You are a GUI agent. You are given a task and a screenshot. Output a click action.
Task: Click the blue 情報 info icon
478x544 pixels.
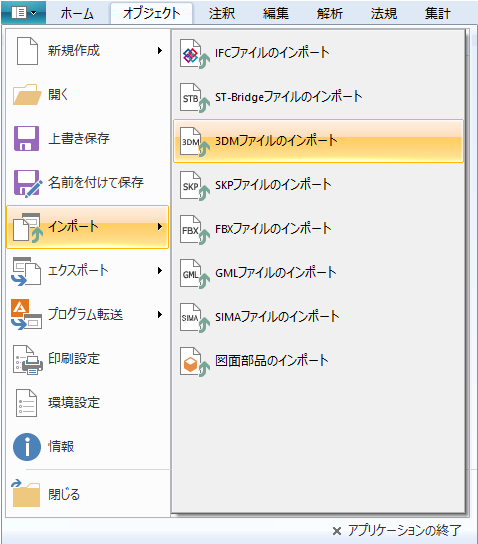[27, 447]
